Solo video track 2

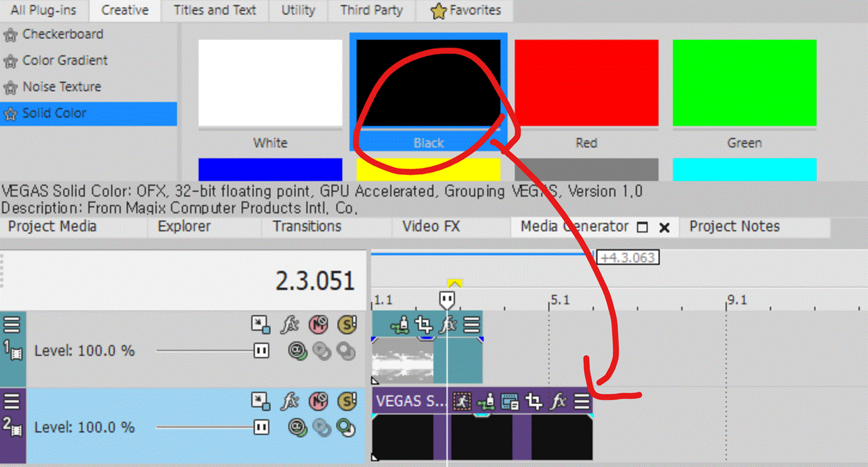(x=346, y=401)
